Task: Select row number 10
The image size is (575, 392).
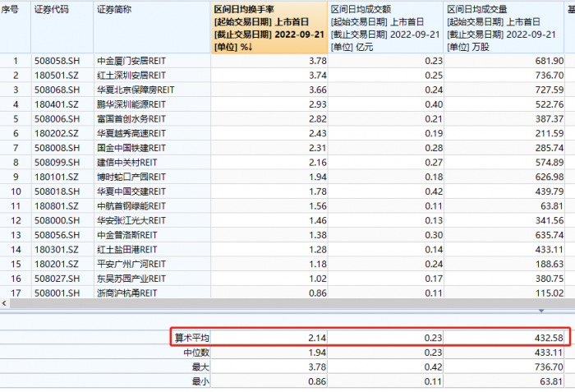Action: (14, 191)
